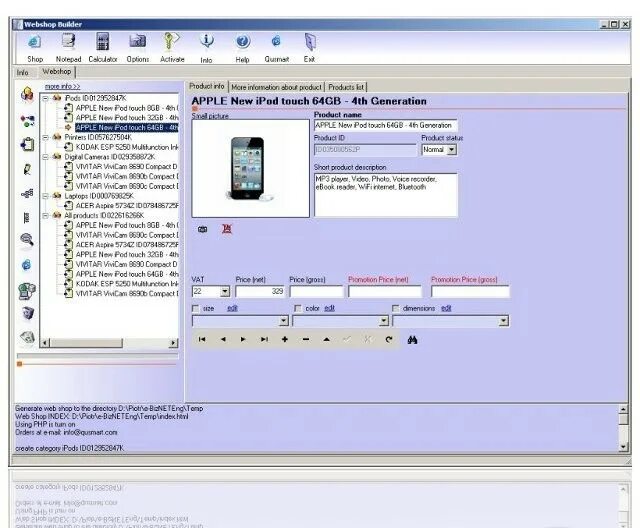This screenshot has width=640, height=528.
Task: Collapse the Digital Cameras category node
Action: pyautogui.click(x=46, y=157)
